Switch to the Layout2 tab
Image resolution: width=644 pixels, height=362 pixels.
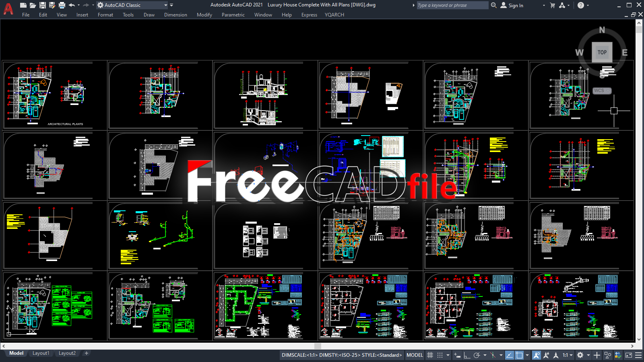(67, 353)
